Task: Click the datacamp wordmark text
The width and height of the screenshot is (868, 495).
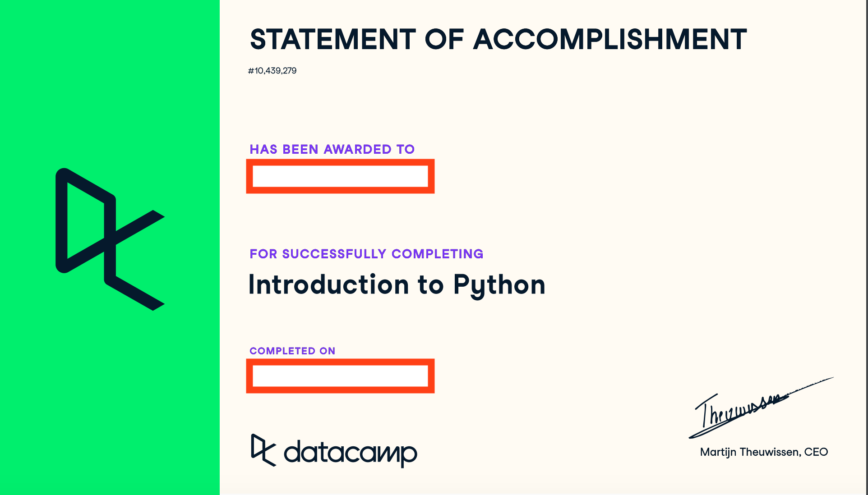Action: pos(351,453)
